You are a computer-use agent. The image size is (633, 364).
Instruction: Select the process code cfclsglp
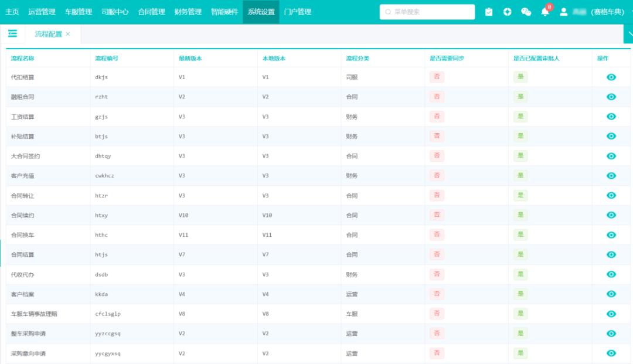click(x=108, y=314)
